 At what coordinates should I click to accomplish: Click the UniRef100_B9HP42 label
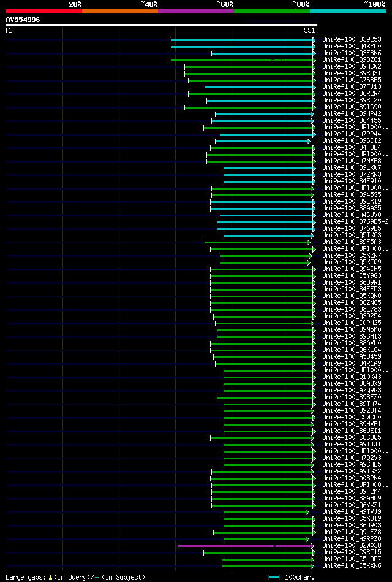(x=352, y=113)
